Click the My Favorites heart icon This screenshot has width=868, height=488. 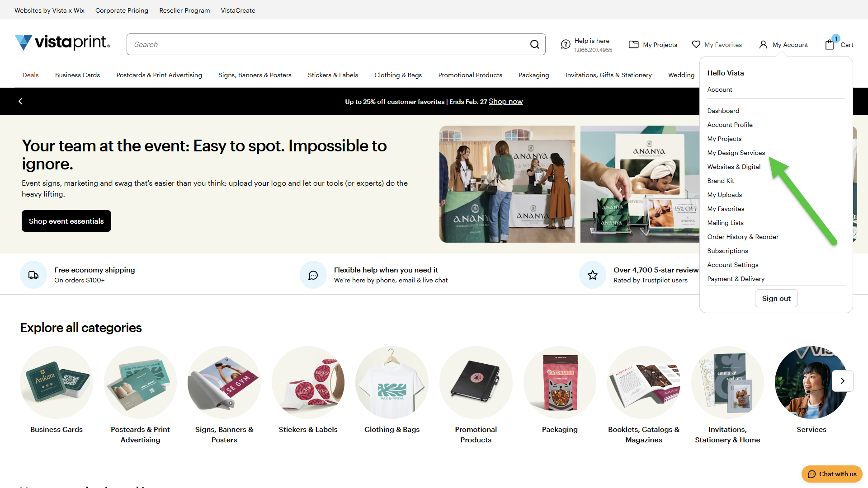tap(696, 44)
